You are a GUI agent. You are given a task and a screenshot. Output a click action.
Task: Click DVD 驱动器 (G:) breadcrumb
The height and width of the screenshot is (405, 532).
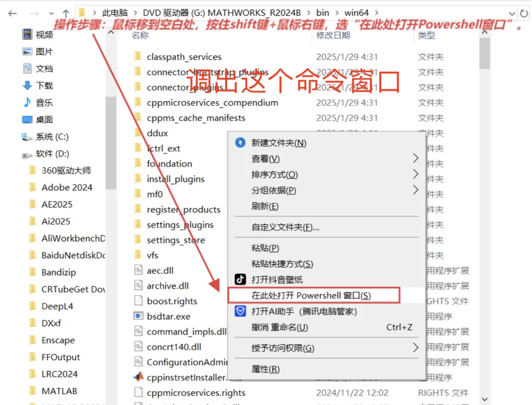pos(222,13)
